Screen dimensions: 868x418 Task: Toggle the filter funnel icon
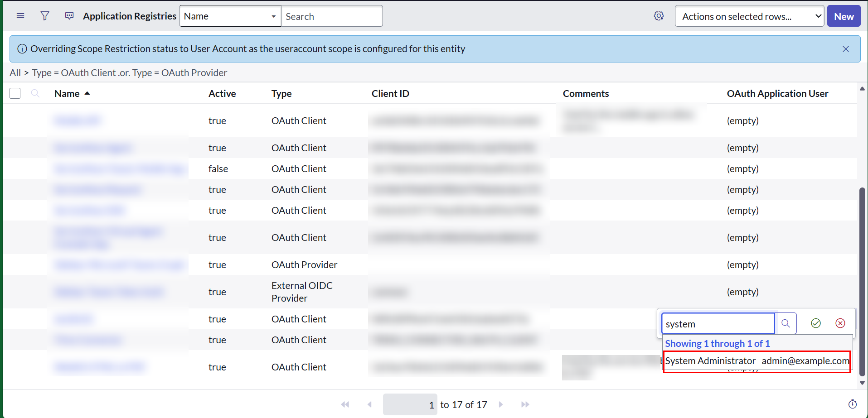click(x=45, y=16)
